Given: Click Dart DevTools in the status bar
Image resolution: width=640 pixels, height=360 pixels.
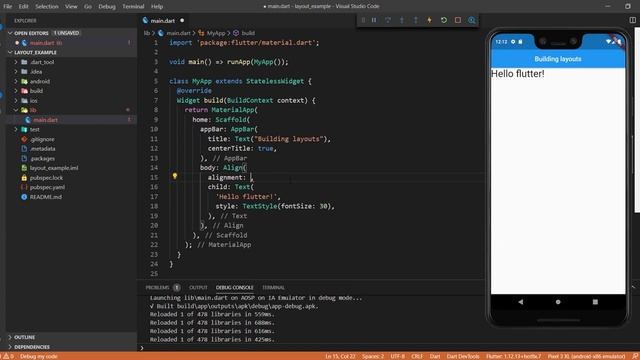Looking at the screenshot, I should coord(463,356).
